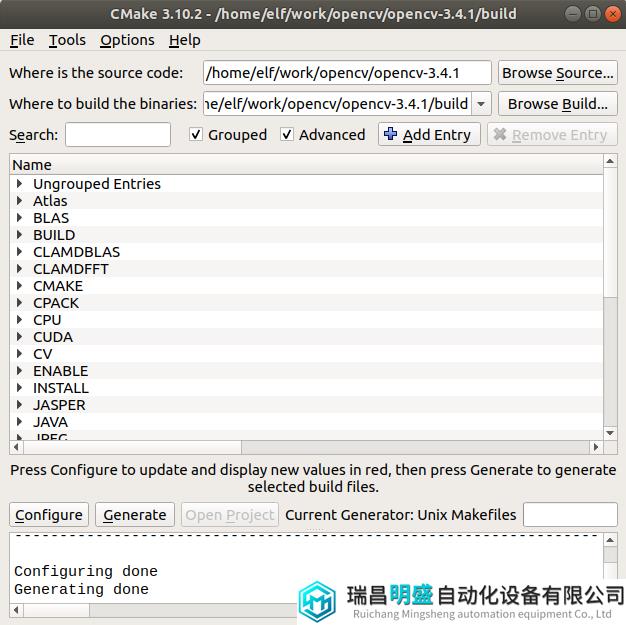Click the 'Generating done' log line
This screenshot has height=625, width=626.
(x=81, y=589)
